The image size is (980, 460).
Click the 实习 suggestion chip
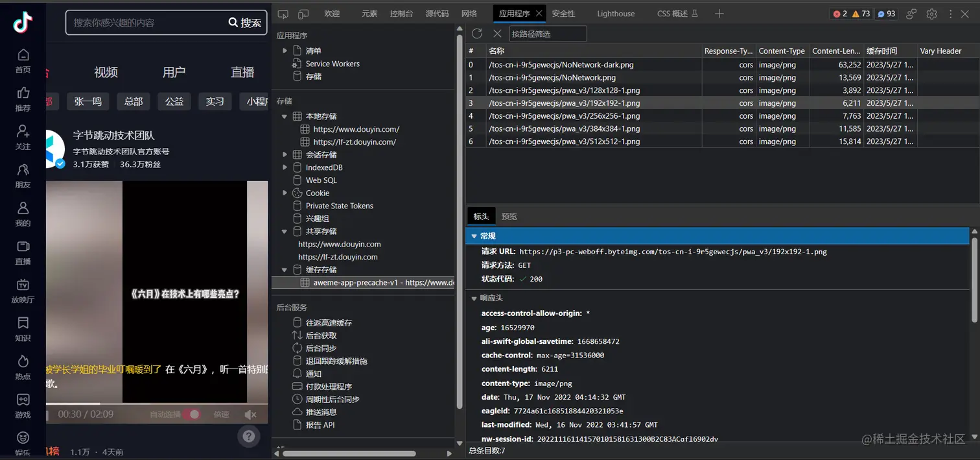pos(215,101)
